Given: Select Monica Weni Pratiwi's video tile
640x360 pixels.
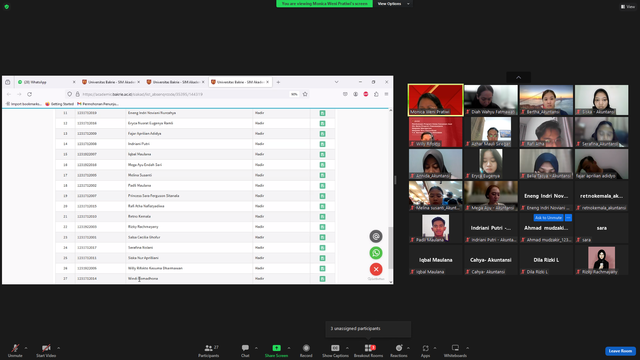Looking at the screenshot, I should click(x=436, y=100).
